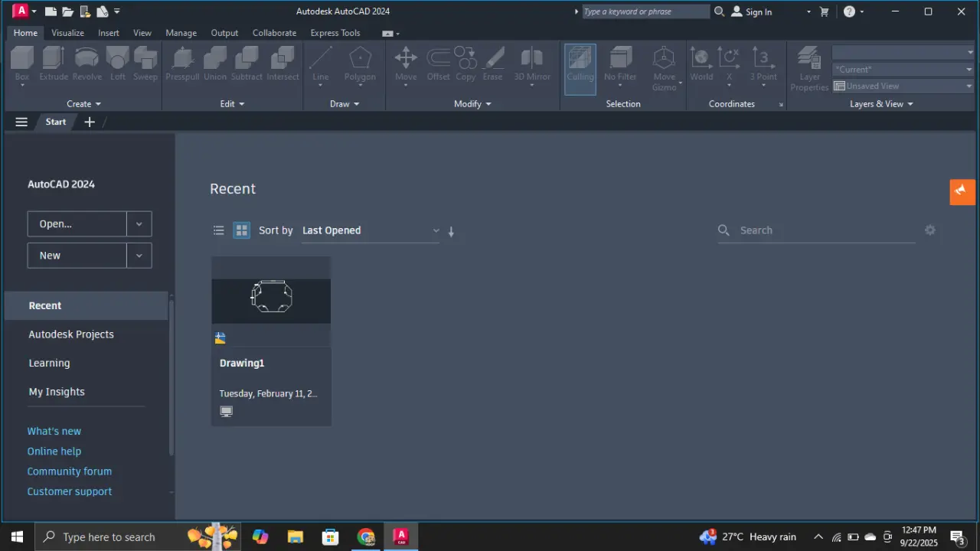Click Open from Web & Mobile icon
The height and width of the screenshot is (551, 980).
click(x=86, y=11)
